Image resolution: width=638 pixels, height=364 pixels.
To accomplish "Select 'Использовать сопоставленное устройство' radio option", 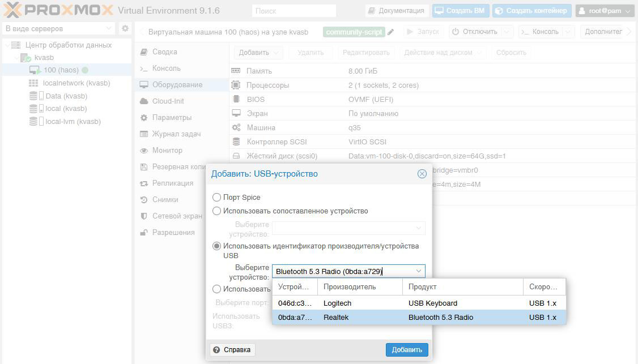I will coord(216,211).
